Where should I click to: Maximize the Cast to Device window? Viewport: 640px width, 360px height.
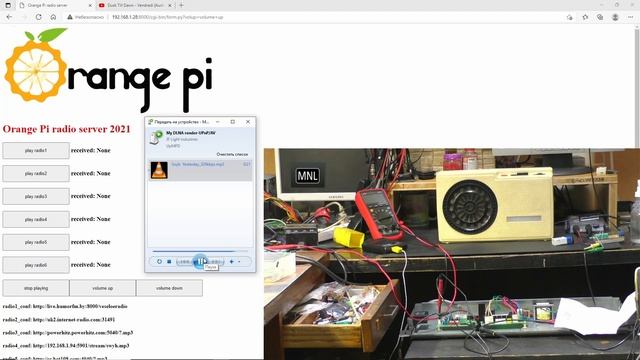(x=233, y=122)
